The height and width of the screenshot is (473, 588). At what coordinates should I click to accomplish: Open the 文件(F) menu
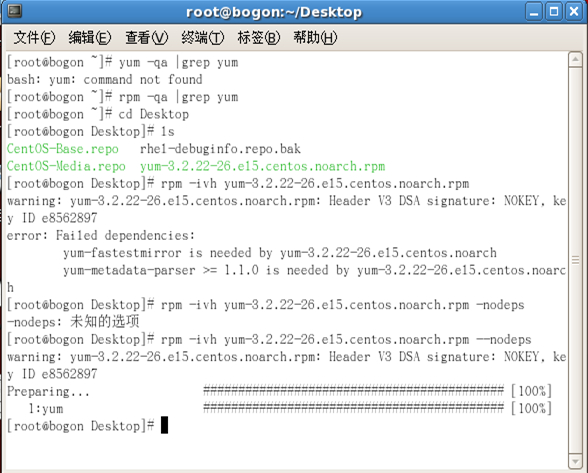click(x=34, y=38)
